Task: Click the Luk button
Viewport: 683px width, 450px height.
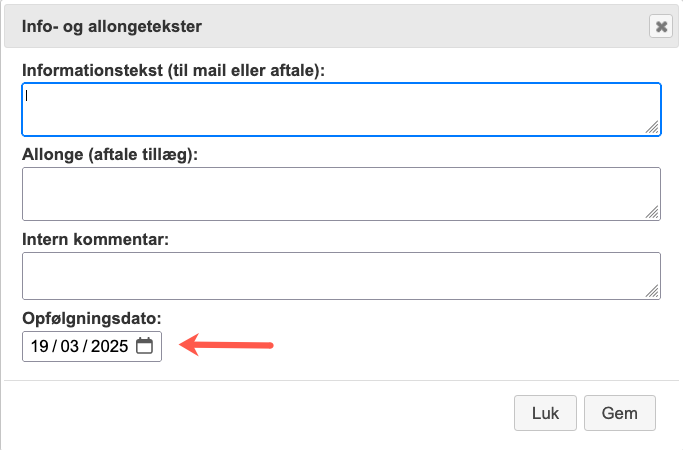Action: 545,413
